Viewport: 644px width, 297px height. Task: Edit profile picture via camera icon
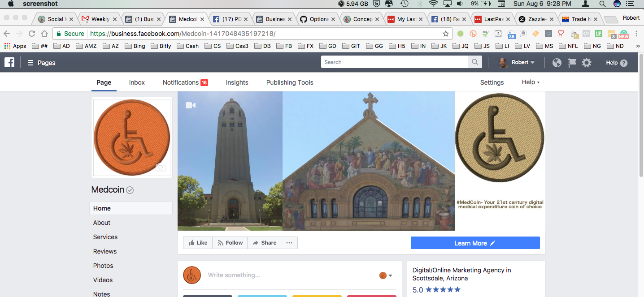160,168
